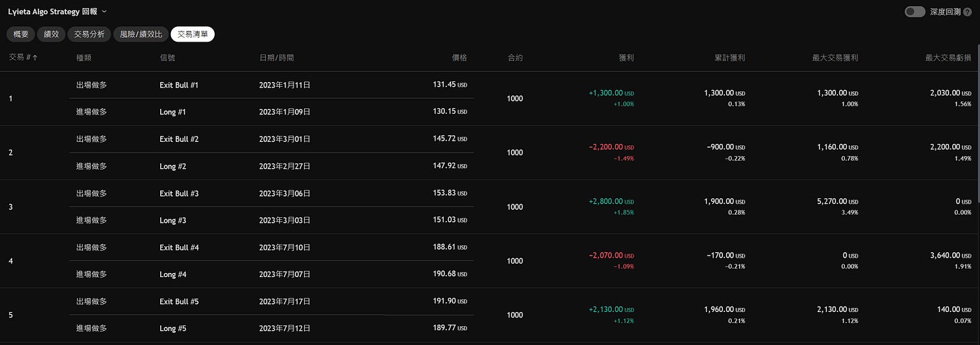The image size is (980, 345).
Task: Select the Exit Bull #5 signal
Action: (179, 301)
